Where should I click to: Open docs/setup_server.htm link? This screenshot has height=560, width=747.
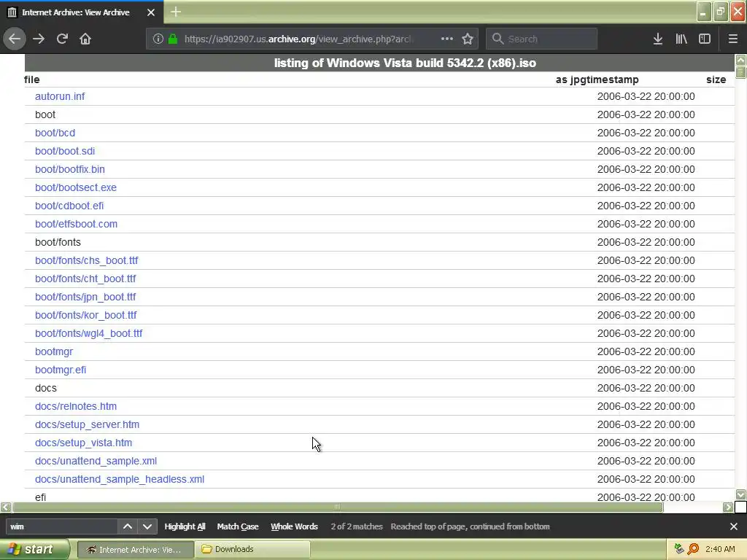(88, 424)
